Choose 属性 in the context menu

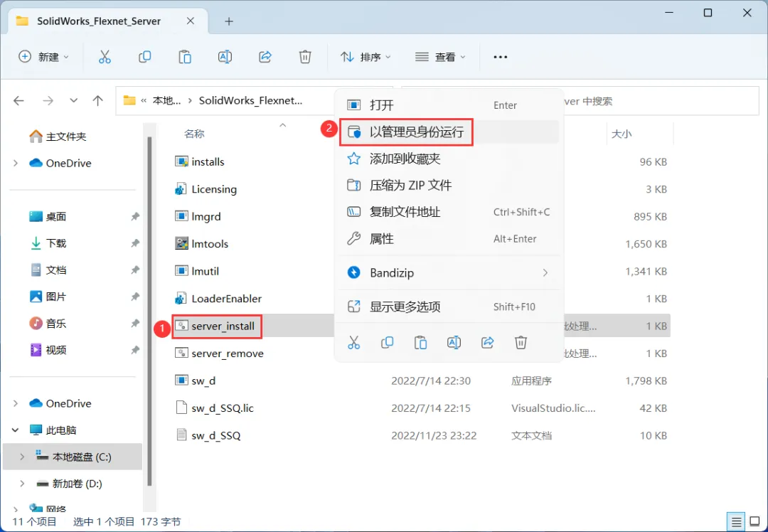(x=449, y=238)
